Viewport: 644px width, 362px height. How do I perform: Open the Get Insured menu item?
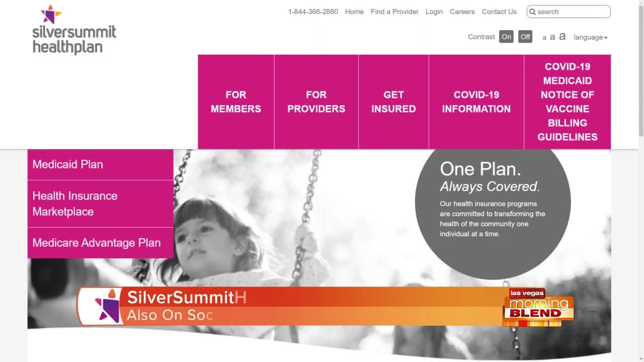393,102
